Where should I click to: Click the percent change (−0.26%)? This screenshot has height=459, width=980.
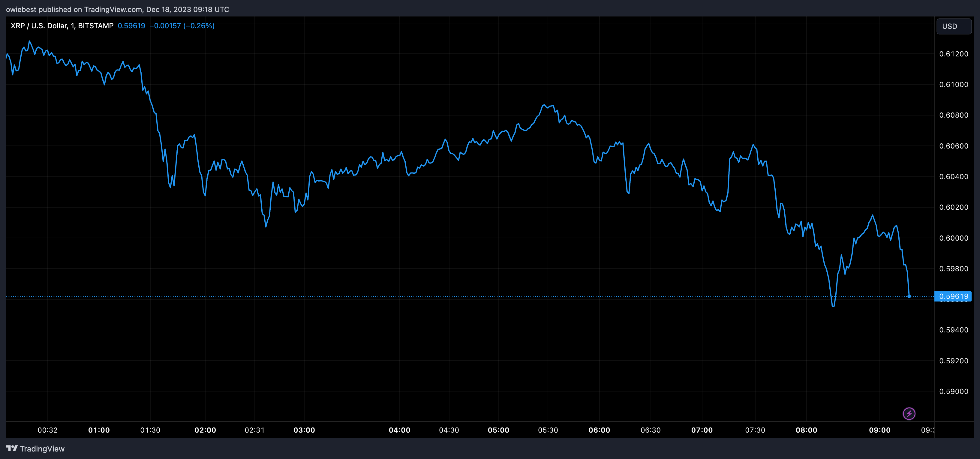point(199,25)
